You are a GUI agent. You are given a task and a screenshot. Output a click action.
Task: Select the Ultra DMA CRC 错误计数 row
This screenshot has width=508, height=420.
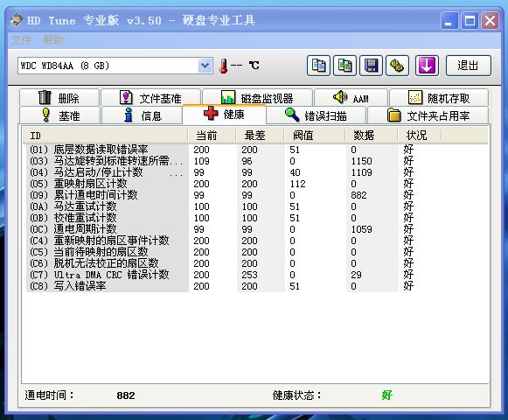[x=255, y=275]
